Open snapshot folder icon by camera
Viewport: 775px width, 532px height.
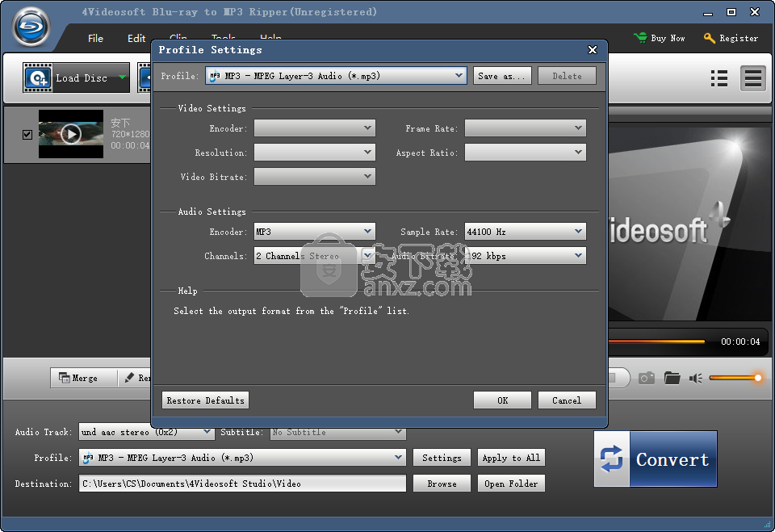[x=672, y=379]
